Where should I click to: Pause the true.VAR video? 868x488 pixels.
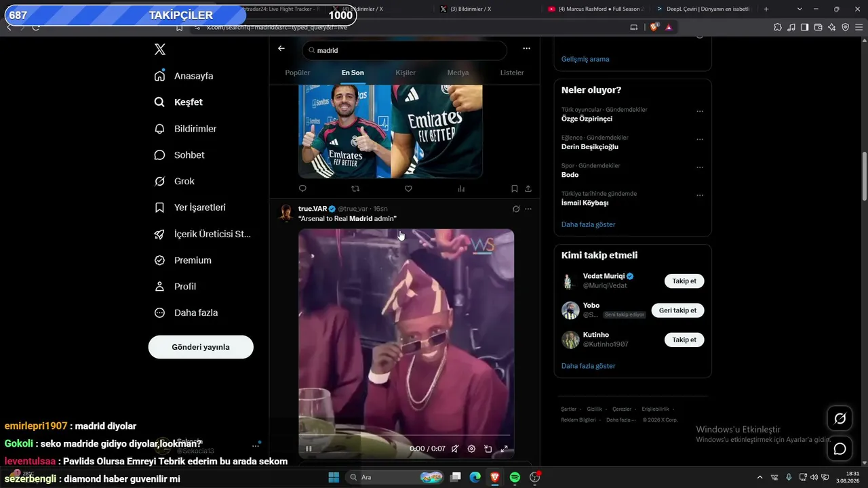tap(309, 449)
